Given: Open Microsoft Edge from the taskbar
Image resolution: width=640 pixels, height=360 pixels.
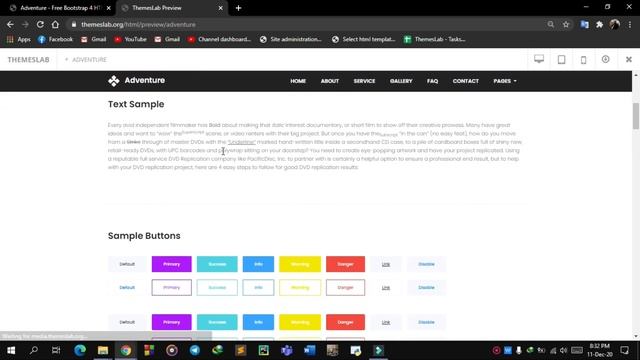Looking at the screenshot, I should (x=80, y=350).
